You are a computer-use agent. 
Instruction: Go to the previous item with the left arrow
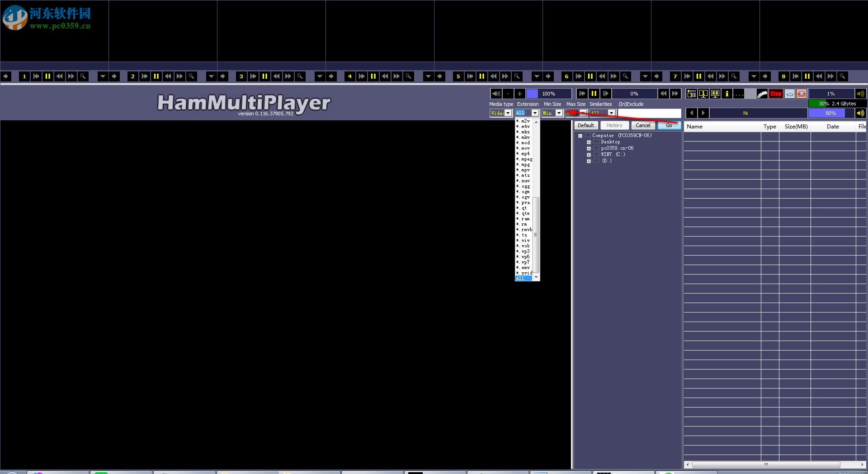pyautogui.click(x=691, y=113)
